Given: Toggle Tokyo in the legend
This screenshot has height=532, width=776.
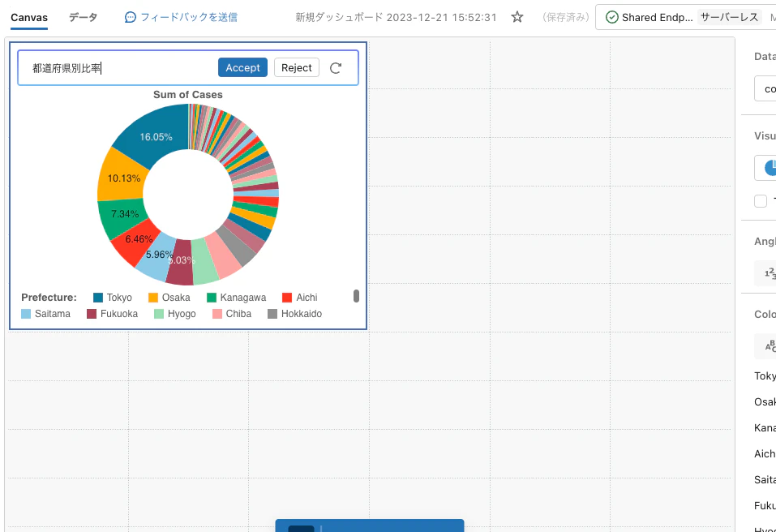Looking at the screenshot, I should click(x=113, y=298).
